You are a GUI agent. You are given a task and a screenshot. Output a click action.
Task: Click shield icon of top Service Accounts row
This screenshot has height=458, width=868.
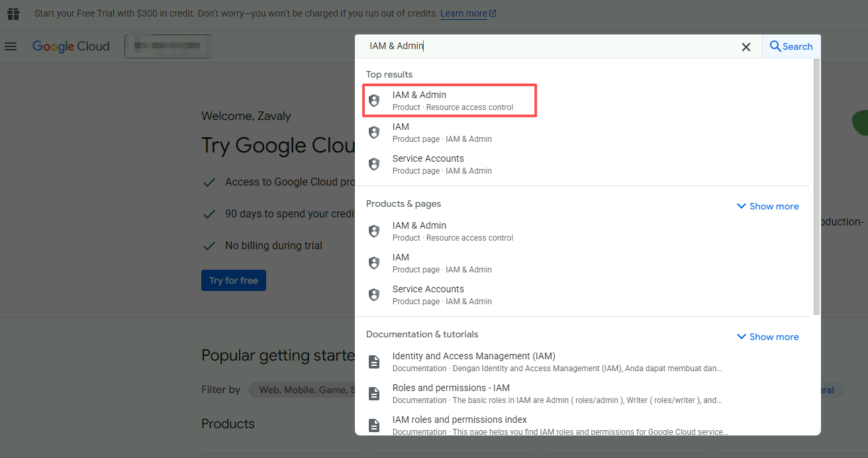[374, 164]
